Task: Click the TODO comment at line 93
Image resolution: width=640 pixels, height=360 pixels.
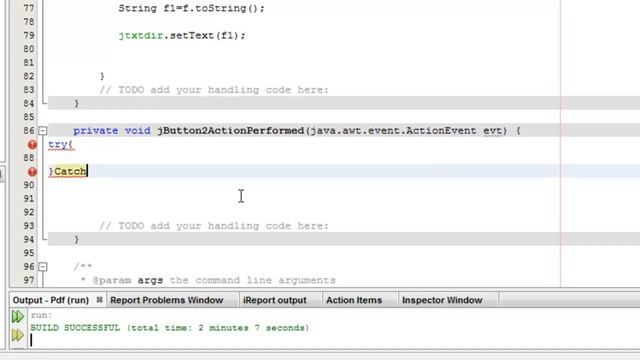Action: click(214, 226)
